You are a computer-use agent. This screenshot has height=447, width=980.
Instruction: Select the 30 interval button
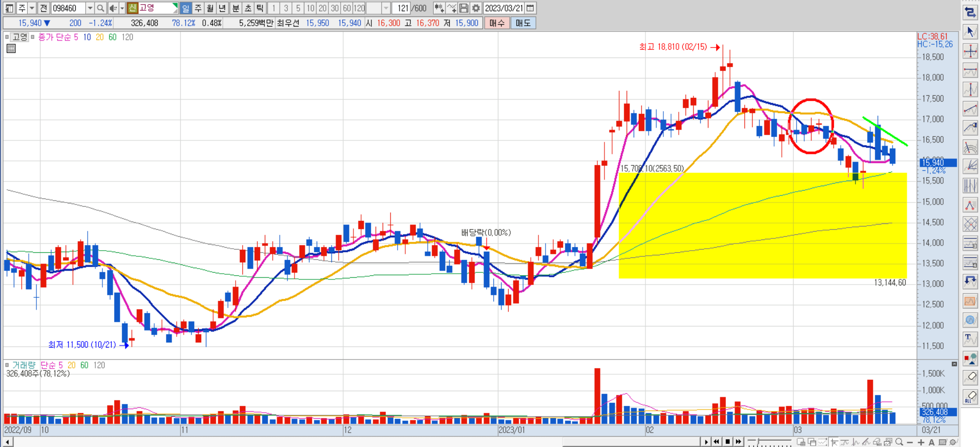pos(335,8)
